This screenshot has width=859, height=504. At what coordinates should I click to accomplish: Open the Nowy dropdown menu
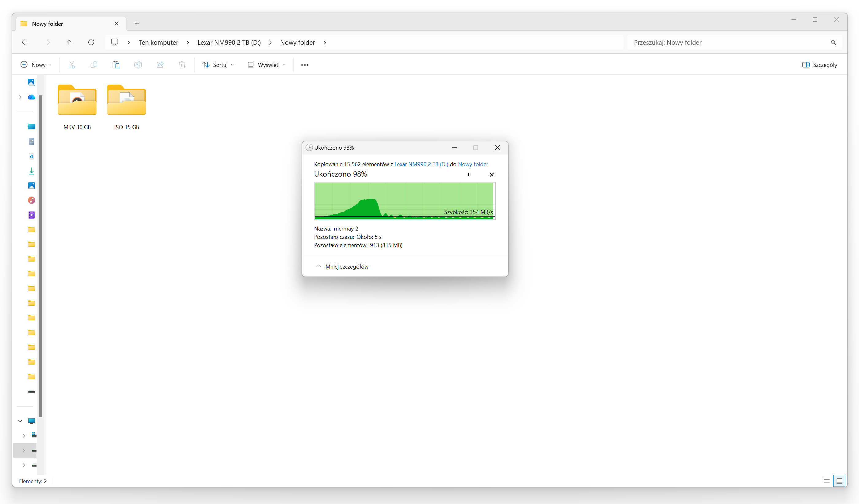point(36,65)
